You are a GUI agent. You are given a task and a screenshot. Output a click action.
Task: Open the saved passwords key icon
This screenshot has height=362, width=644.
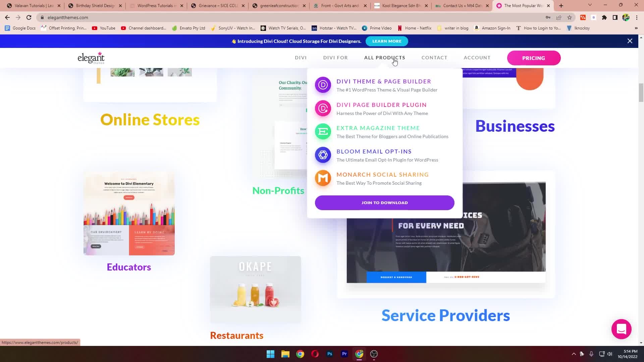548,17
